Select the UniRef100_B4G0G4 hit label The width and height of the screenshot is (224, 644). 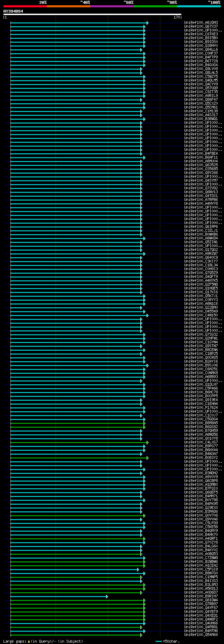201,65
